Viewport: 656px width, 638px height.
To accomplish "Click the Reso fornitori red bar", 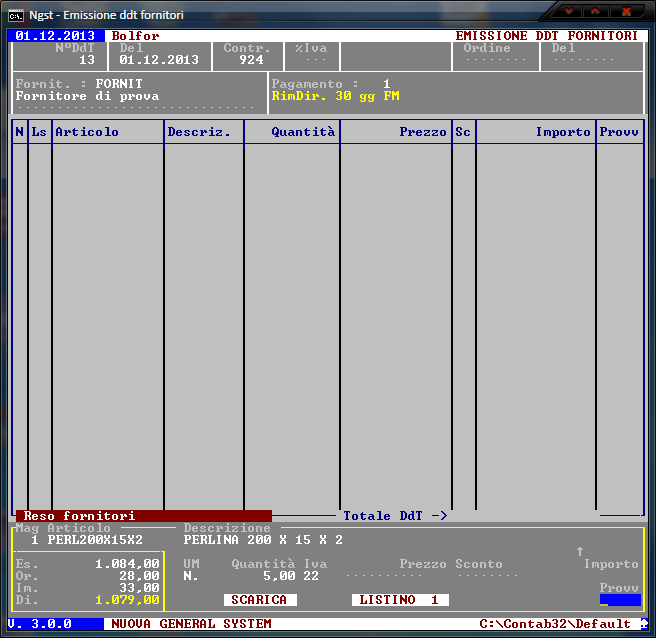I will 143,516.
